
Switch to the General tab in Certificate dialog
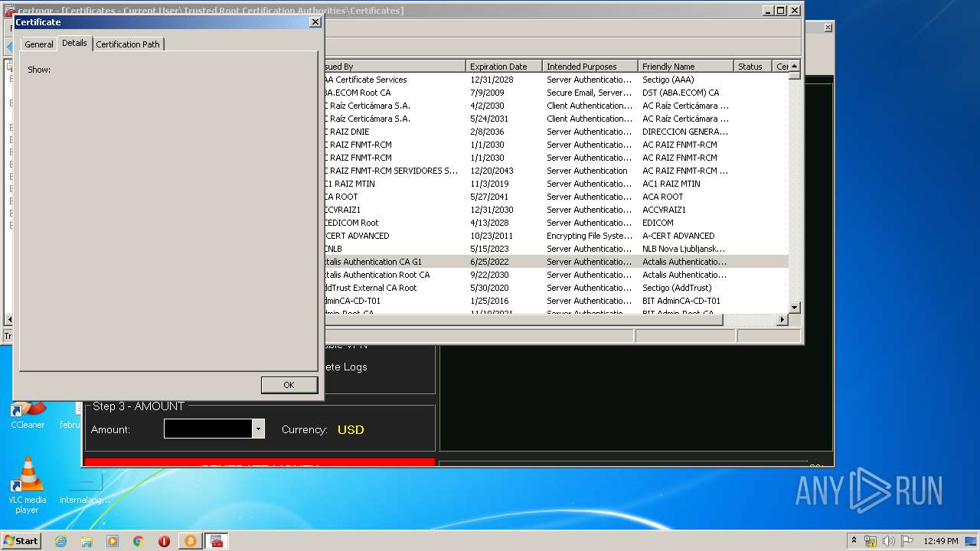(x=39, y=44)
